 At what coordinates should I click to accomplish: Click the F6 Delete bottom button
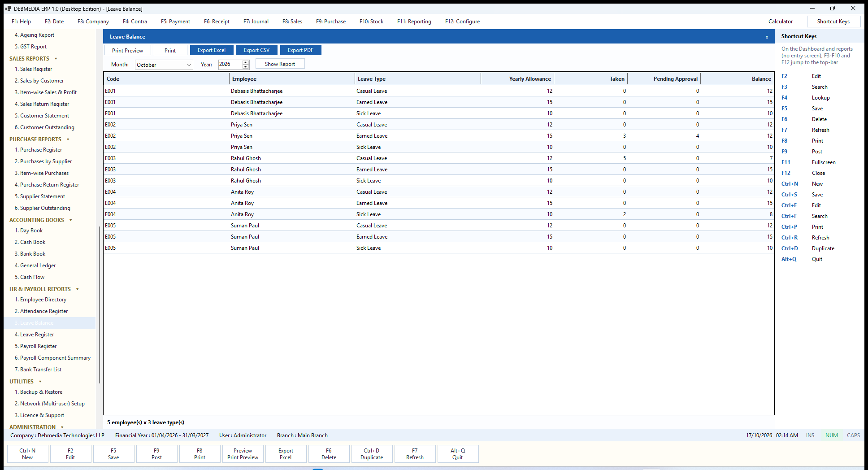329,454
